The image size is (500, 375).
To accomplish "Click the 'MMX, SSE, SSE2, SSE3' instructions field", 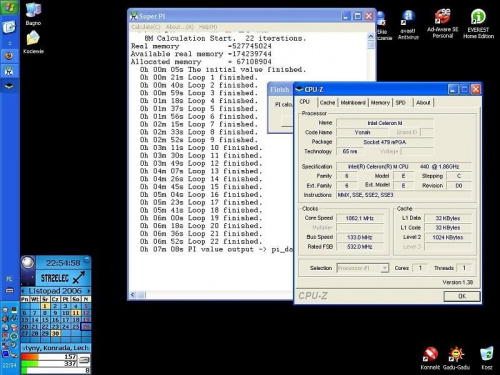I will pos(404,195).
